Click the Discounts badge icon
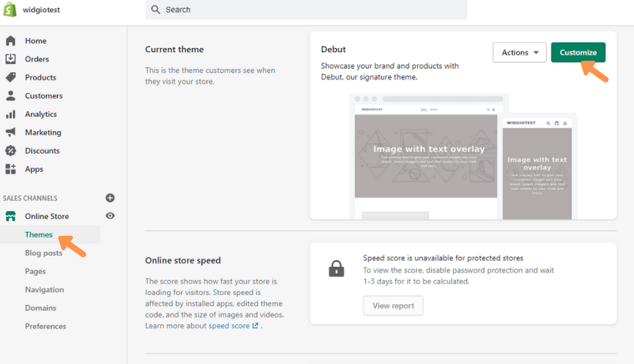634x364 pixels. (11, 151)
